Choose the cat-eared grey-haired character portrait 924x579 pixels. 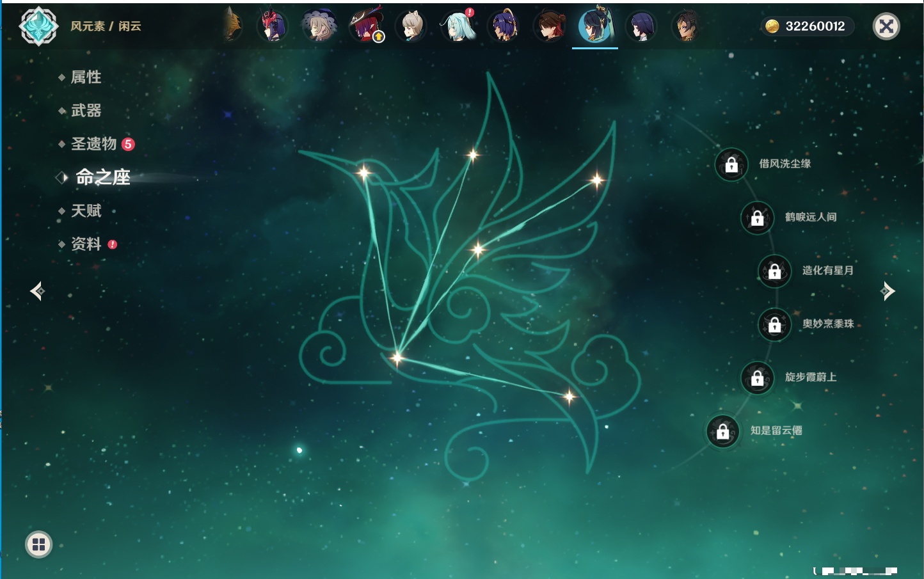pyautogui.click(x=411, y=26)
